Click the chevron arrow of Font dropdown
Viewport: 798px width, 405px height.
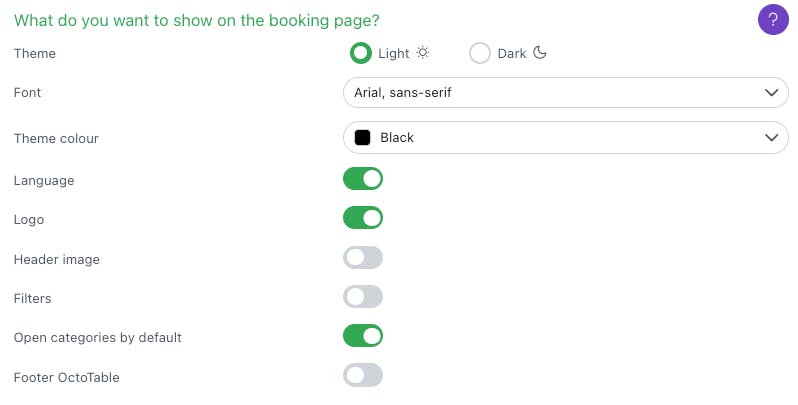tap(770, 93)
